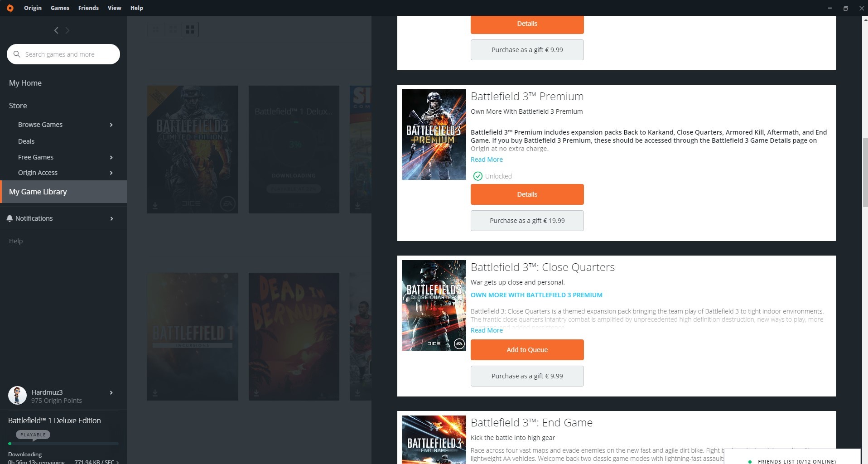The image size is (868, 464).
Task: Open the Games menu
Action: click(x=60, y=8)
